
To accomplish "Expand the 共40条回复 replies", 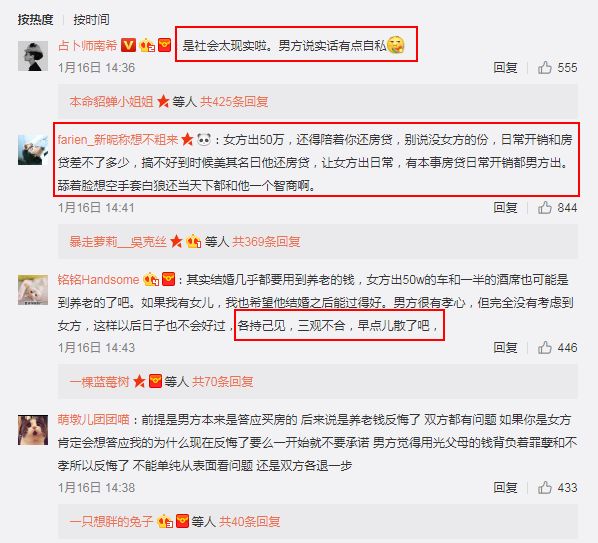I will coord(249,521).
